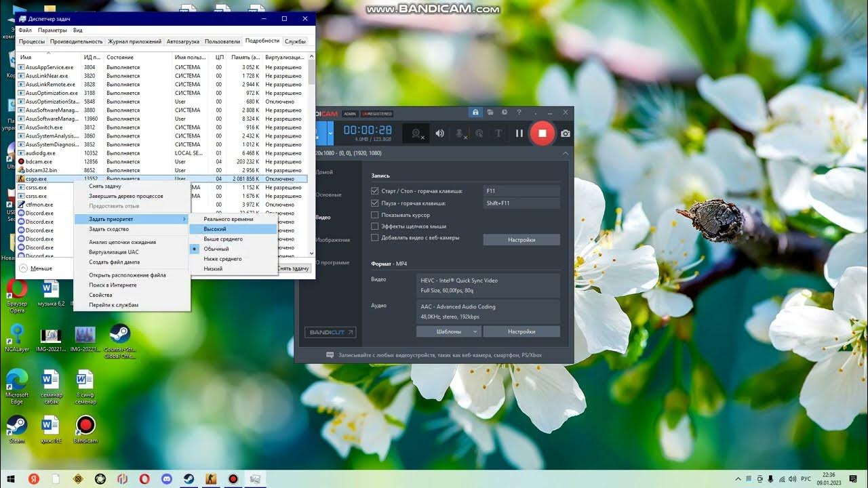Open Bandicam help question mark icon

(x=519, y=113)
